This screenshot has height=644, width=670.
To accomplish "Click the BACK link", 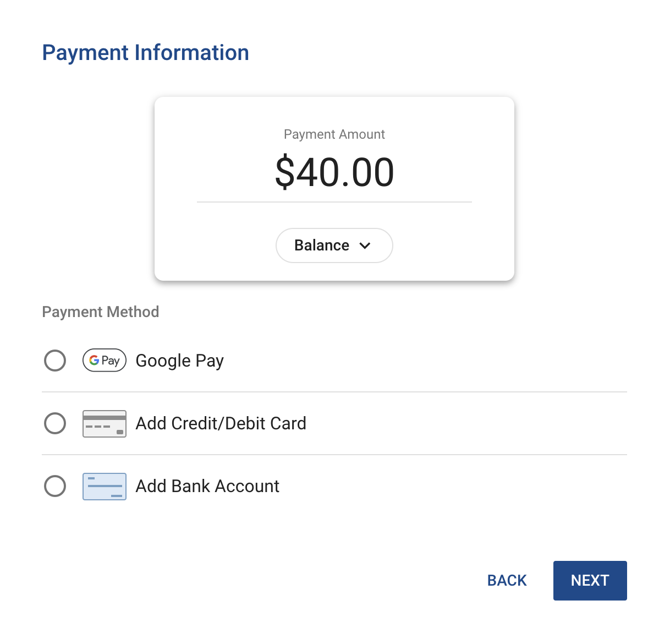I will click(506, 580).
